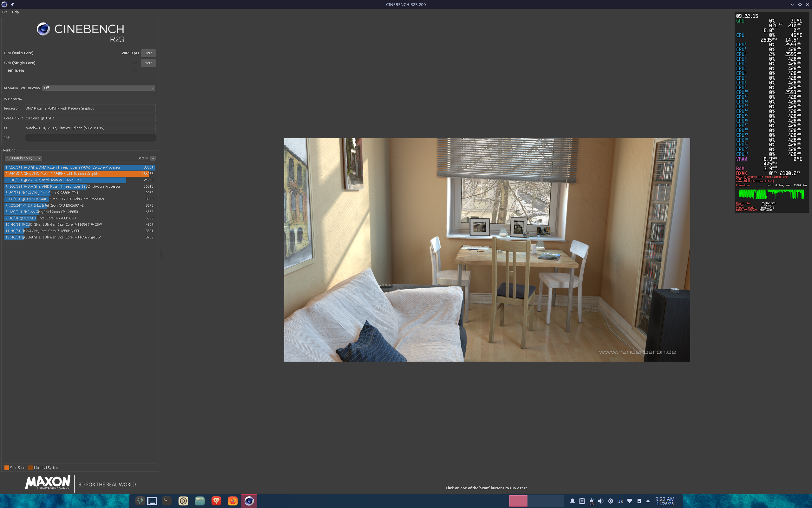Open the Minimum Test Duration dropdown
Viewport: 812px width, 508px height.
99,88
